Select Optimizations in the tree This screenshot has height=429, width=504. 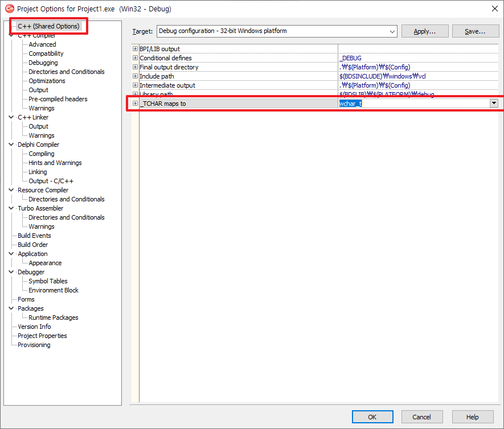coord(47,81)
